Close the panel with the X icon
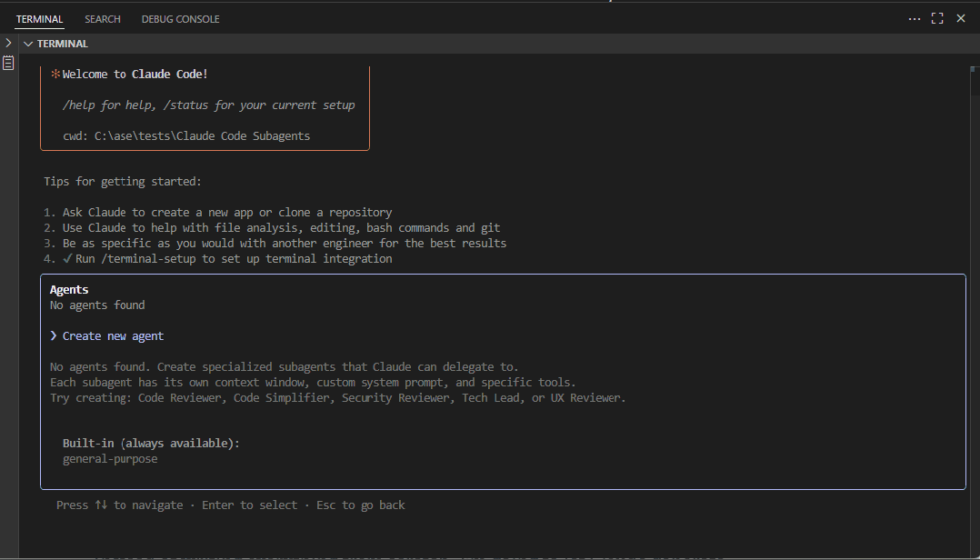This screenshot has width=980, height=560. pos(961,19)
